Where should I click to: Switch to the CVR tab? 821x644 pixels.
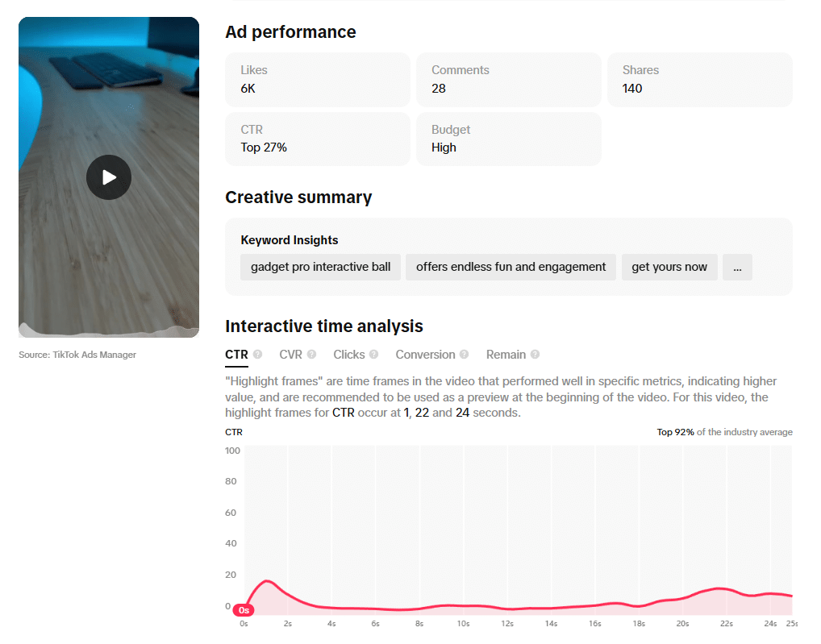point(290,355)
